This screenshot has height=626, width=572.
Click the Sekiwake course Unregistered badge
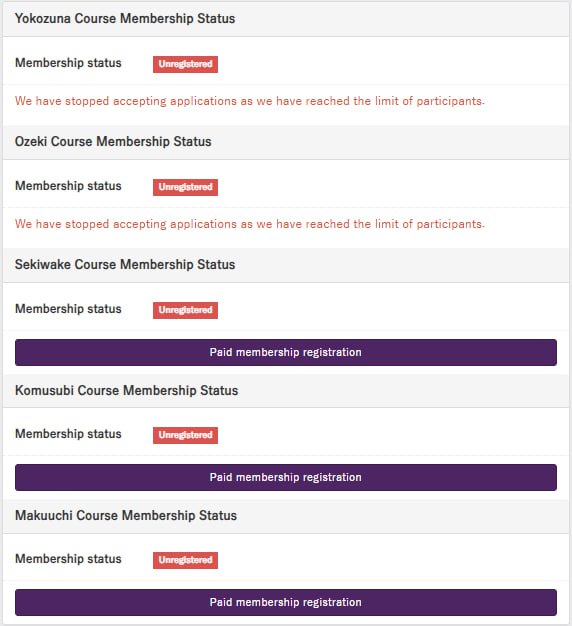point(185,310)
